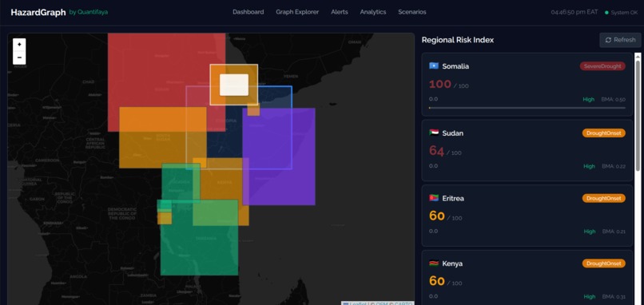The height and width of the screenshot is (305, 644).
Task: Click the DroughtOnset badge on Sudan
Action: click(x=604, y=133)
